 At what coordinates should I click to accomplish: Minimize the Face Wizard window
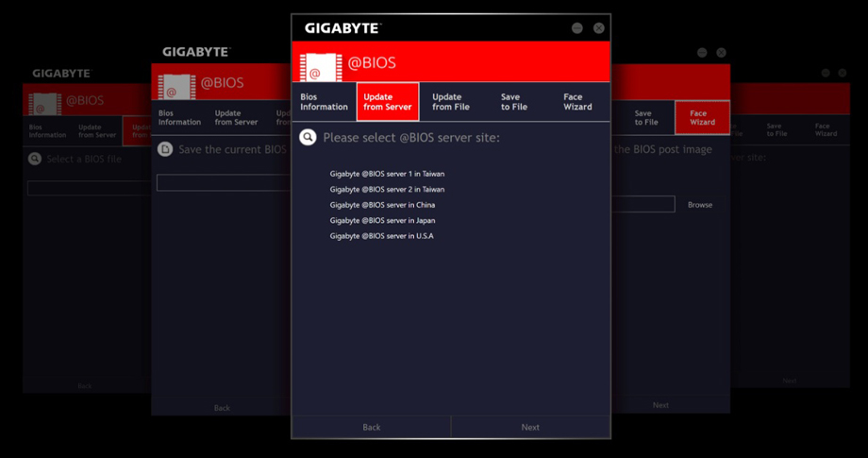click(702, 53)
